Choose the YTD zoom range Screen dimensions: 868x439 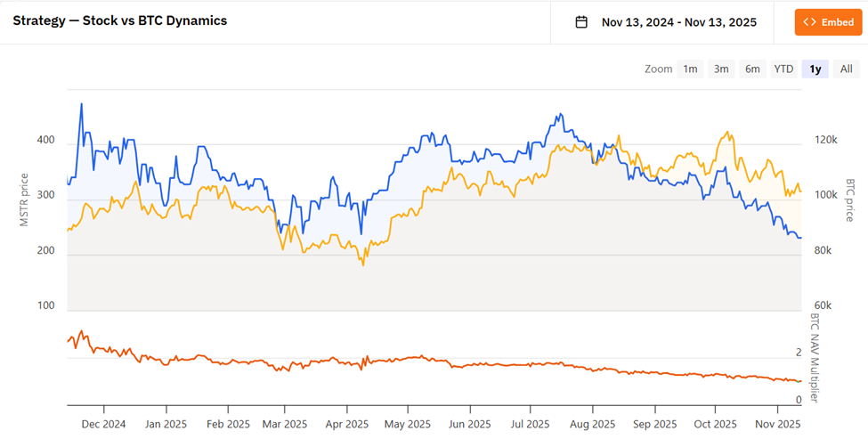(783, 69)
